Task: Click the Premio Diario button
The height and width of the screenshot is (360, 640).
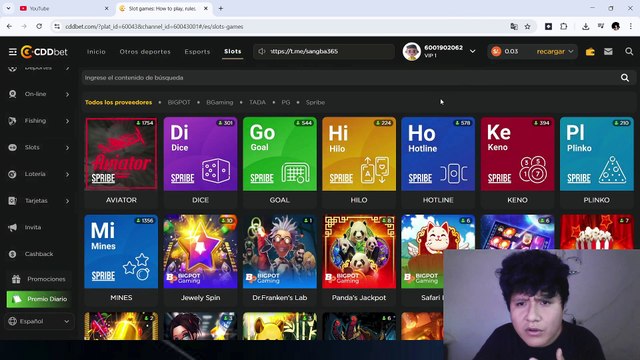Action: click(x=39, y=299)
